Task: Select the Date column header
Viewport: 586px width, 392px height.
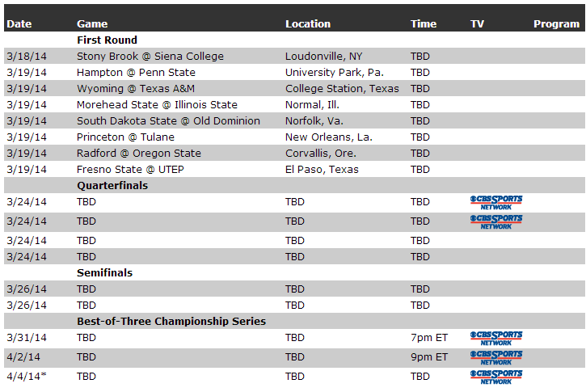Action: [19, 24]
